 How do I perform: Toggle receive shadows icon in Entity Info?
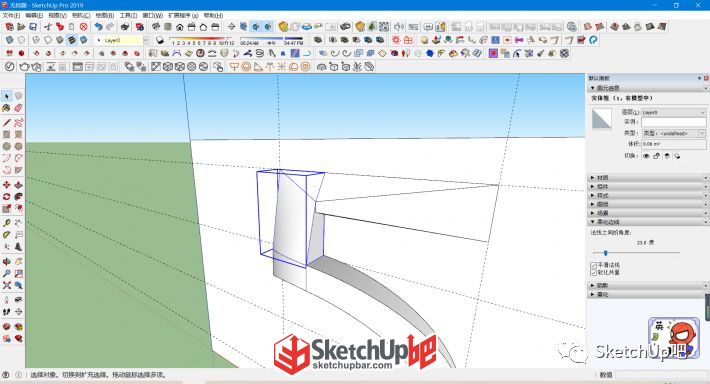(x=667, y=156)
